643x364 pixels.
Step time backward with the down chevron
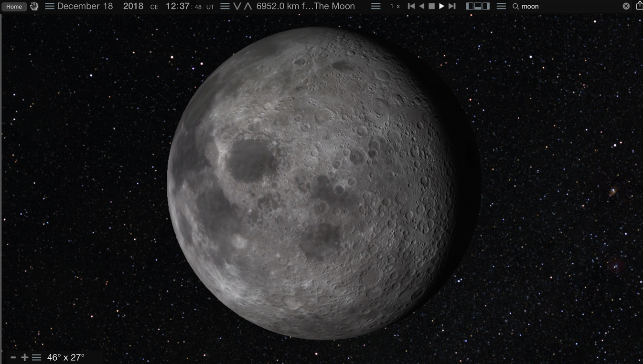tap(237, 6)
